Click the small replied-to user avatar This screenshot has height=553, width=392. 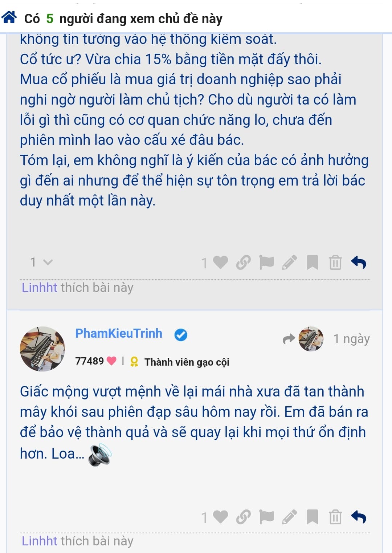click(x=311, y=338)
